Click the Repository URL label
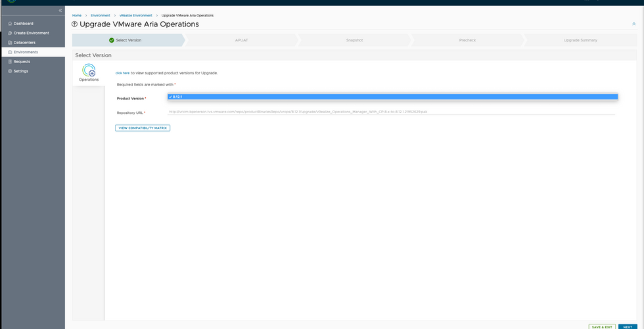644x329 pixels. coord(130,113)
